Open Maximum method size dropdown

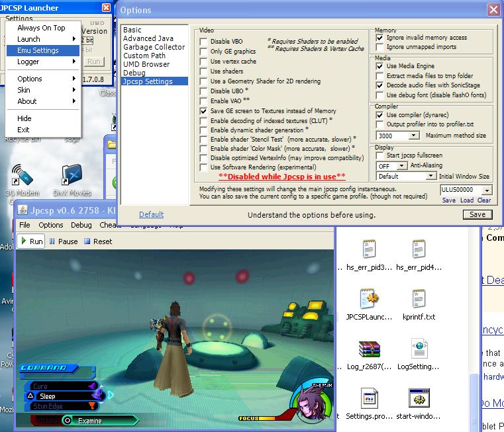click(414, 136)
